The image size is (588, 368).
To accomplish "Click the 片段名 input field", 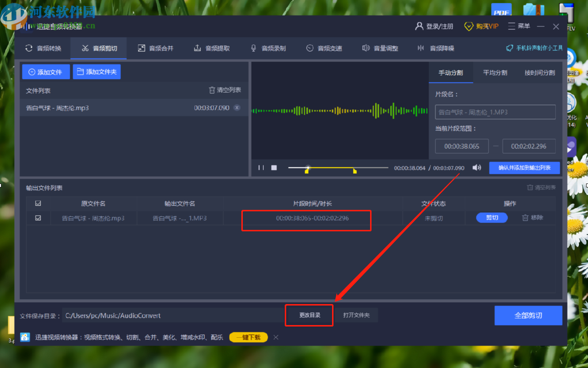I will point(495,112).
